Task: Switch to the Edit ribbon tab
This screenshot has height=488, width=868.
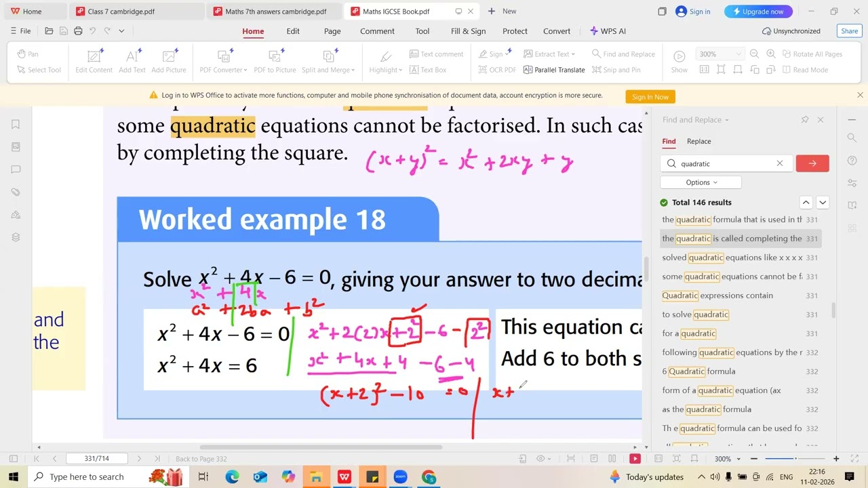Action: pyautogui.click(x=293, y=31)
